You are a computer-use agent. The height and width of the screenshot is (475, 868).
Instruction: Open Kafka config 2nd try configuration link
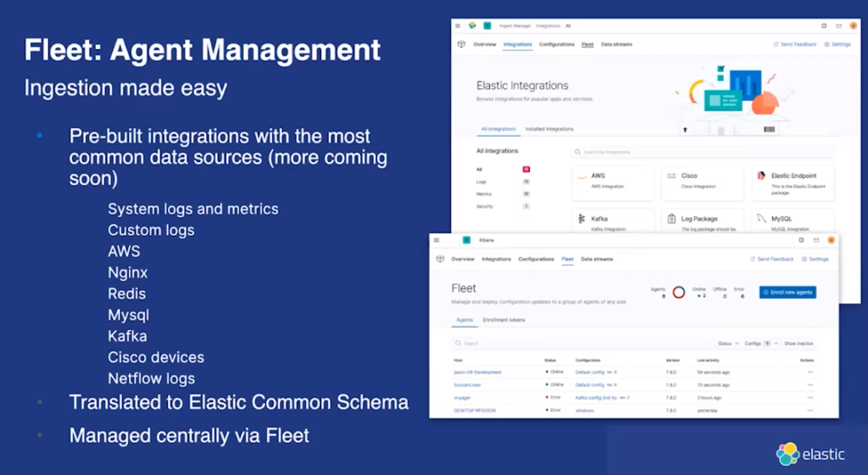point(597,398)
